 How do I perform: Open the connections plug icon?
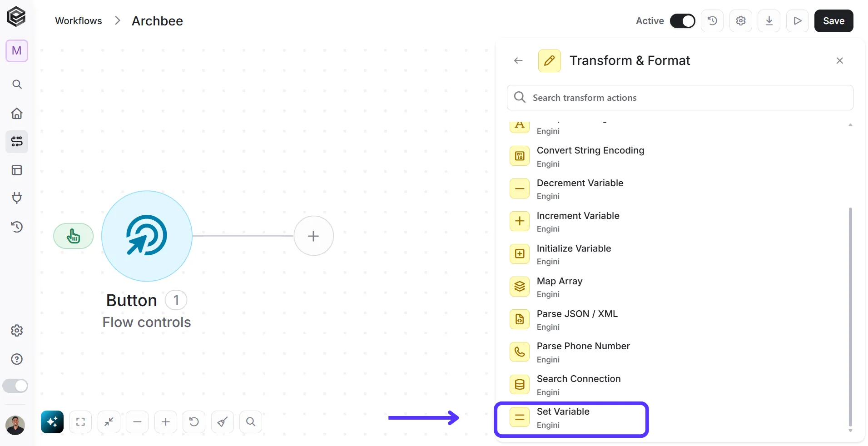[x=17, y=198]
